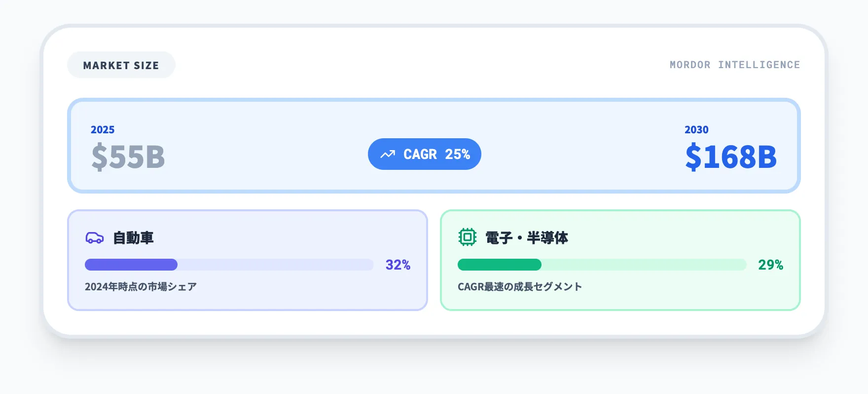Select the 29% growth value

coord(770,265)
